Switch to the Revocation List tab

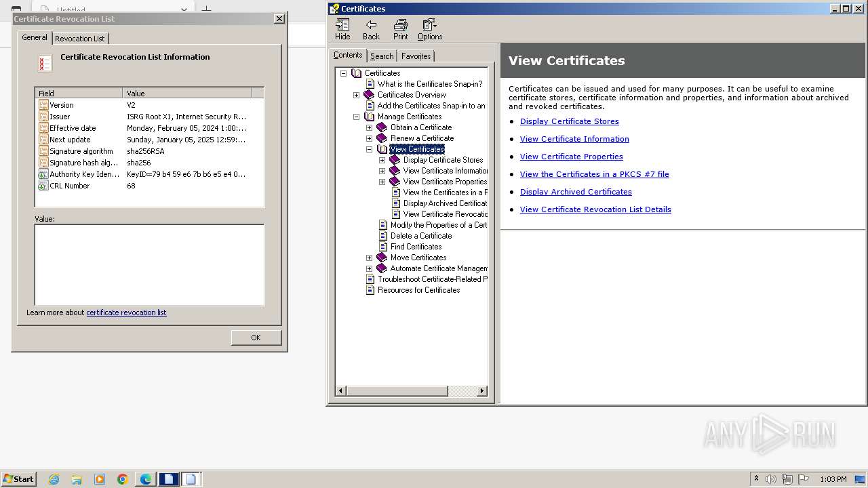coord(80,39)
